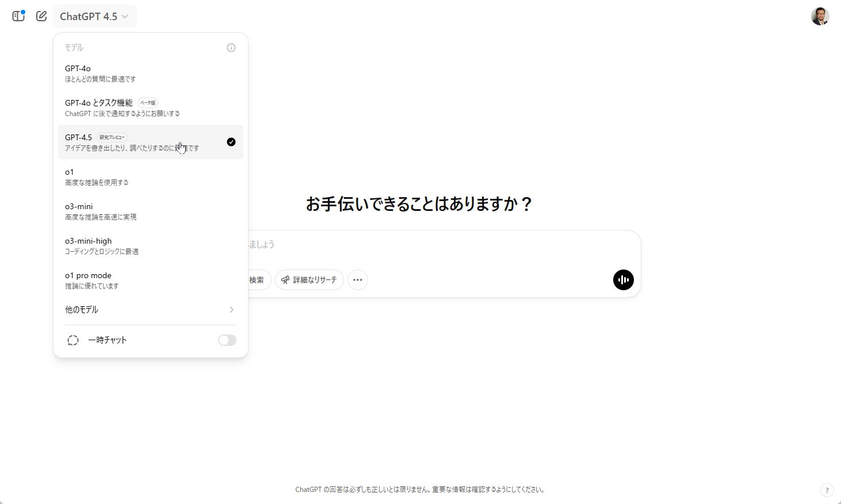Expand the 他のモデル submenu
Image resolution: width=841 pixels, height=504 pixels.
[x=151, y=310]
